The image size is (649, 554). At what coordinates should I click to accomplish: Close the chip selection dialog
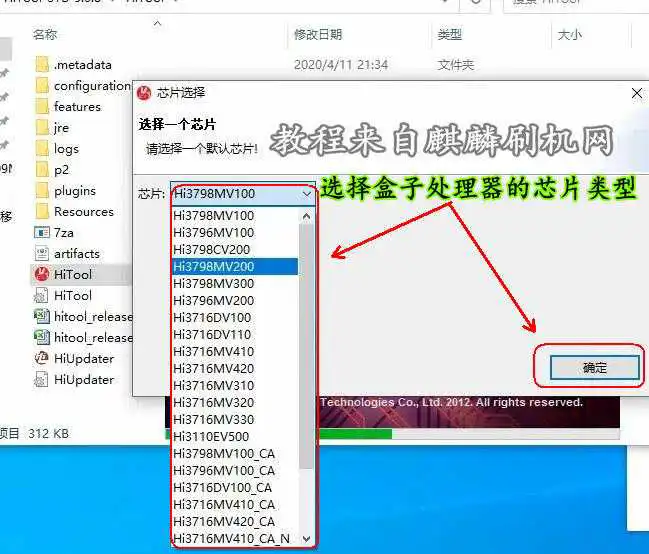[x=637, y=93]
